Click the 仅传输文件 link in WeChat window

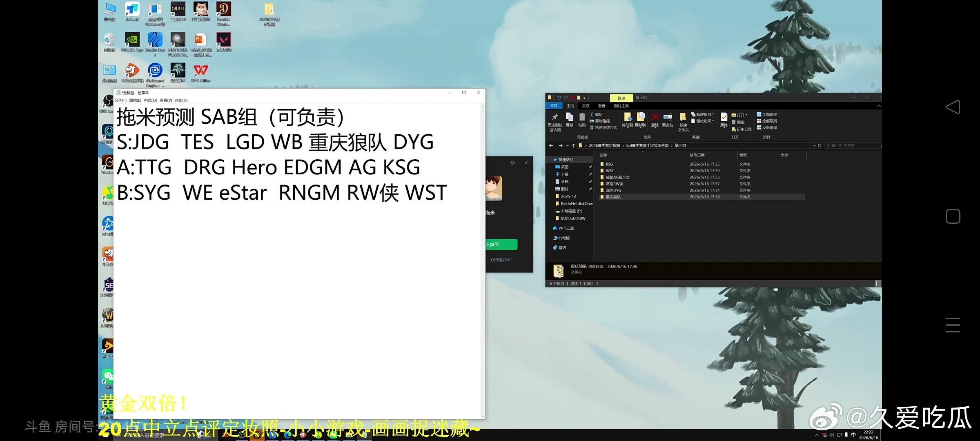pos(501,260)
